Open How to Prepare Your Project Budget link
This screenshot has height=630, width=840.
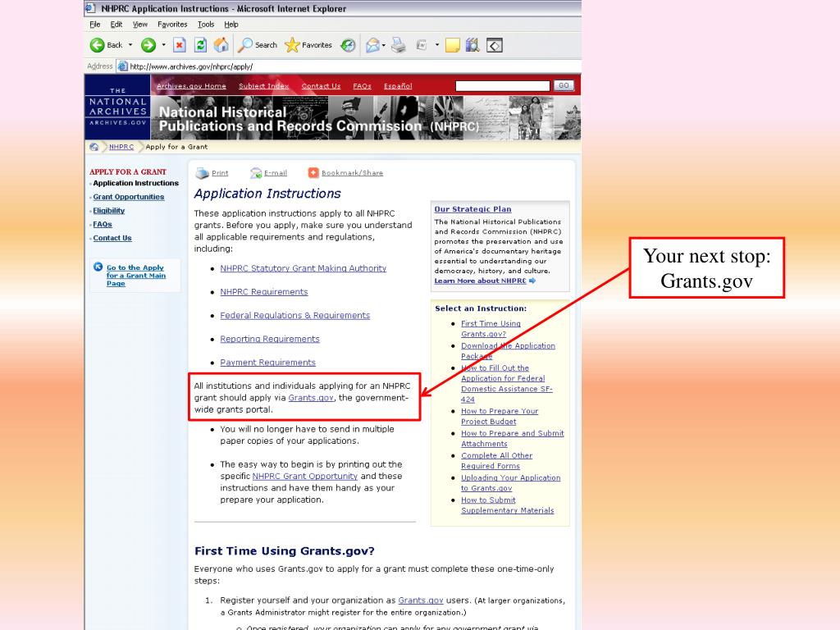(500, 416)
